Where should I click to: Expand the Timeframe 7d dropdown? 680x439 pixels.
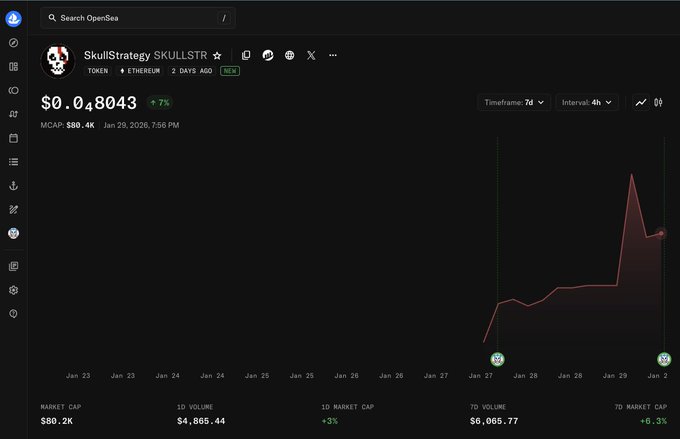514,102
